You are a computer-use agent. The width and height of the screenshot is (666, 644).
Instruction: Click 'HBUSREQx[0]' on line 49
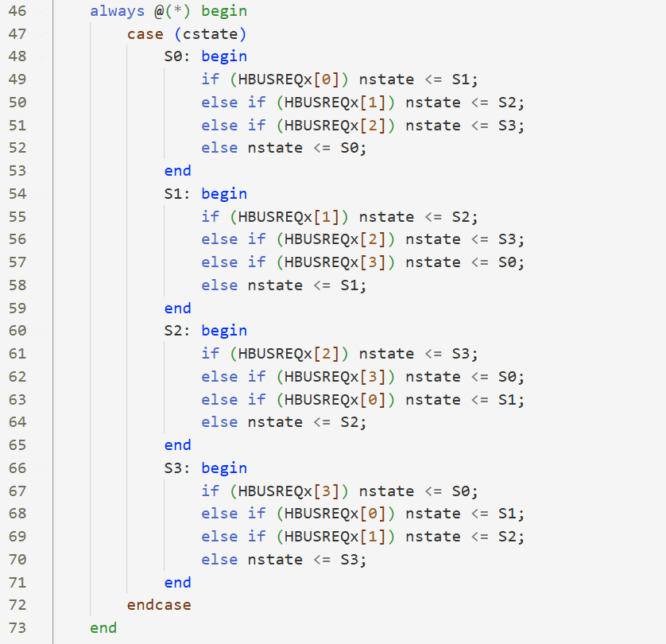[288, 80]
